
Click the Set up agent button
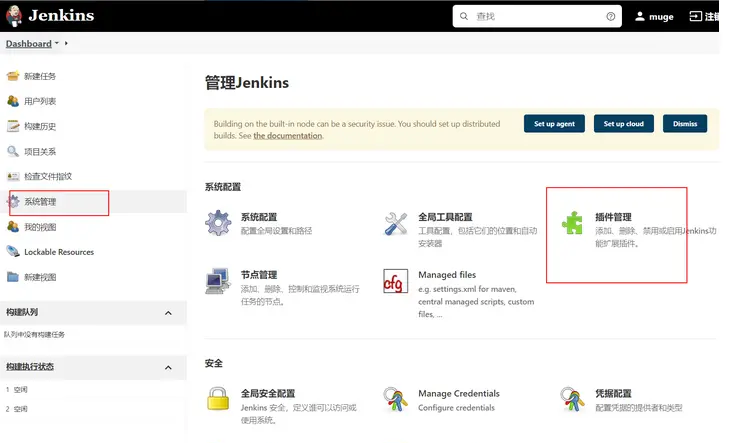[554, 124]
